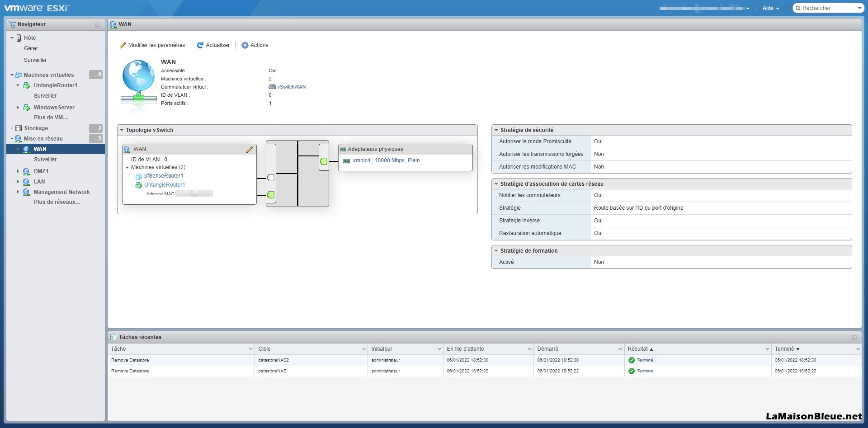Click the Hôte server icon in navigator
This screenshot has height=428, width=868.
point(19,38)
